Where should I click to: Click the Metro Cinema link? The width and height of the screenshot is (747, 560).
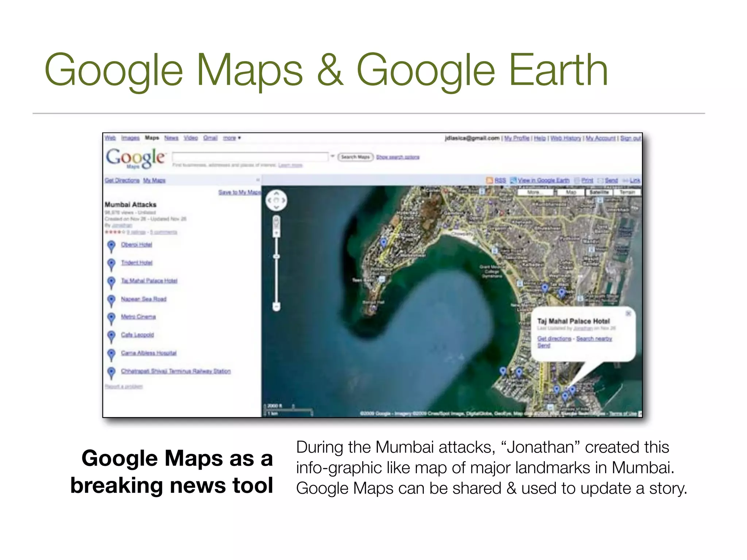point(139,317)
